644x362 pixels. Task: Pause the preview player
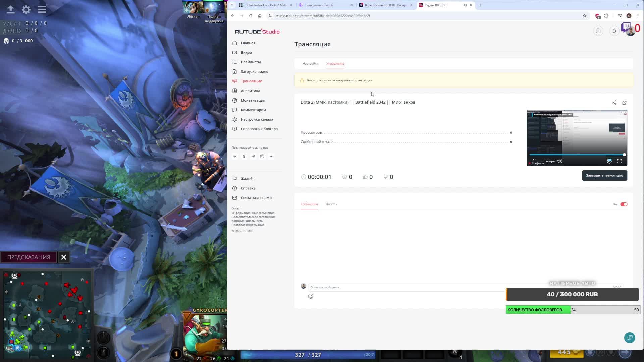pyautogui.click(x=535, y=161)
